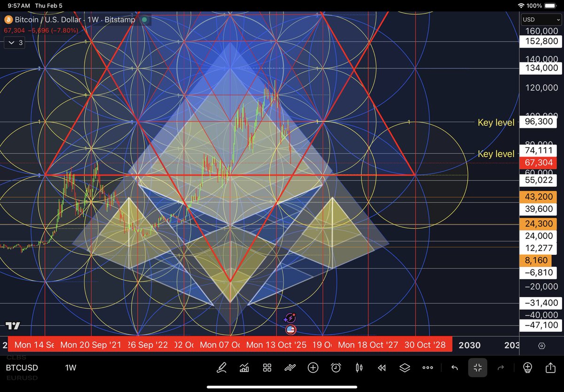Select the 96,300 key level price label
Image resolution: width=564 pixels, height=392 pixels.
click(538, 122)
